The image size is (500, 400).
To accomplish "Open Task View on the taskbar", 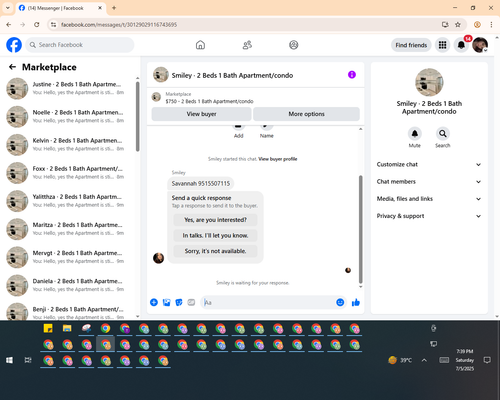I will (x=28, y=360).
